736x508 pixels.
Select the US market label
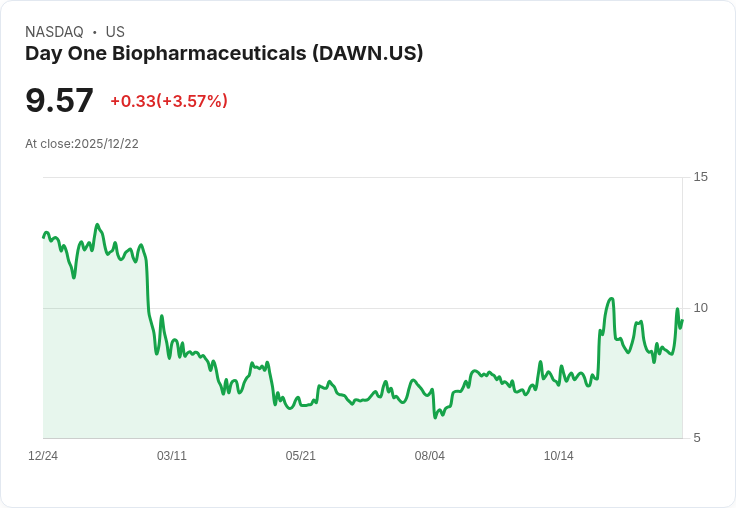[x=115, y=32]
